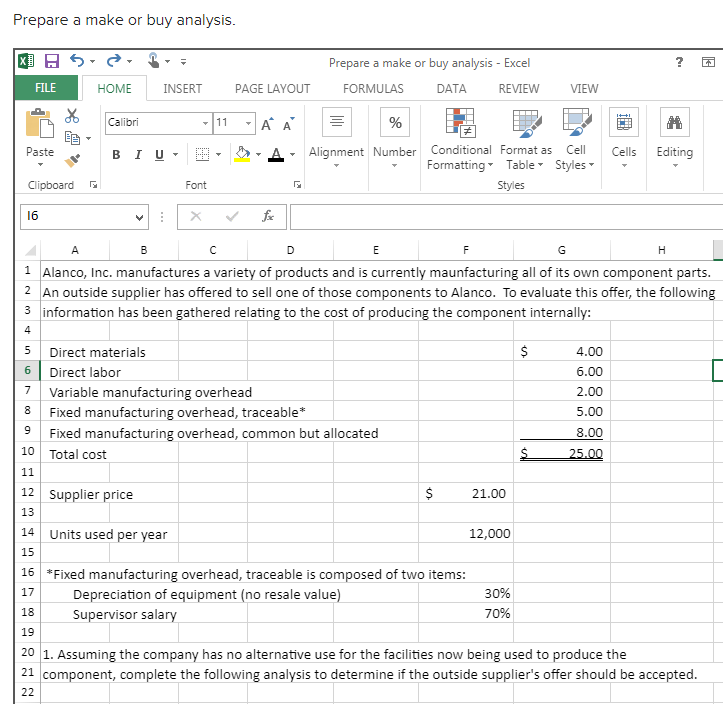Viewport: 723px width, 704px height.
Task: Expand the Paste options arrow
Action: point(40,165)
